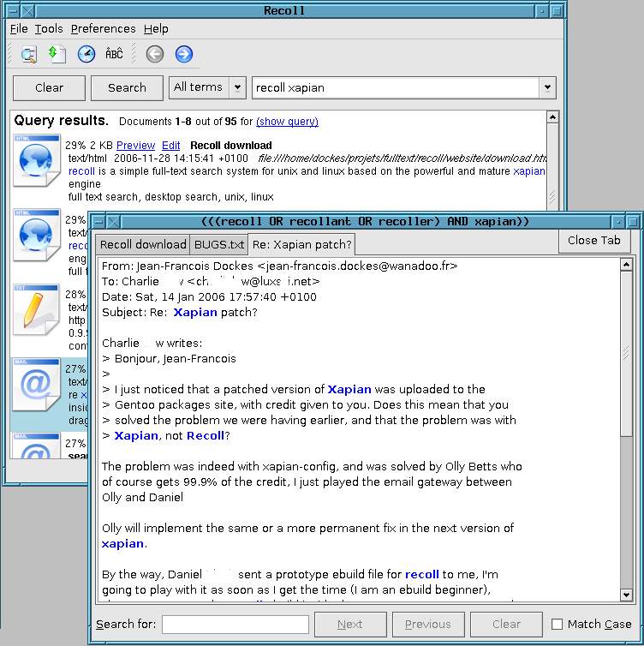The width and height of the screenshot is (644, 646).
Task: Click the preview pane scroll up arrow
Action: [626, 265]
